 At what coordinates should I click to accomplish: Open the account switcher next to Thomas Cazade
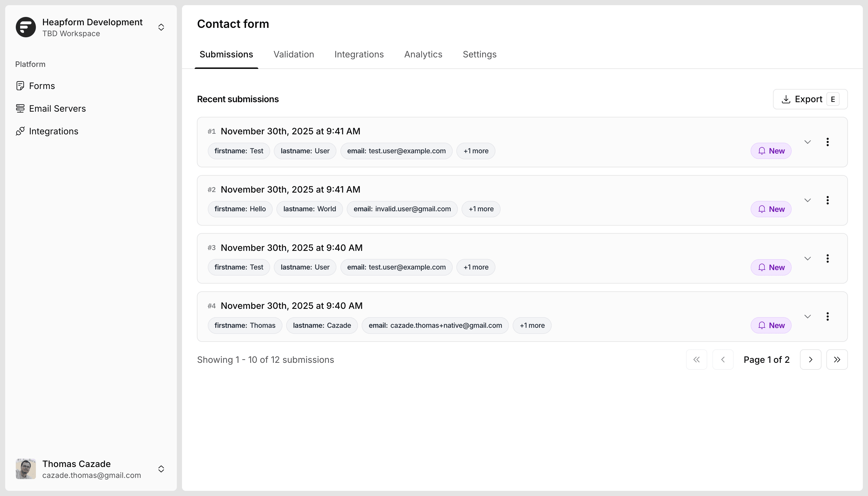pyautogui.click(x=161, y=469)
